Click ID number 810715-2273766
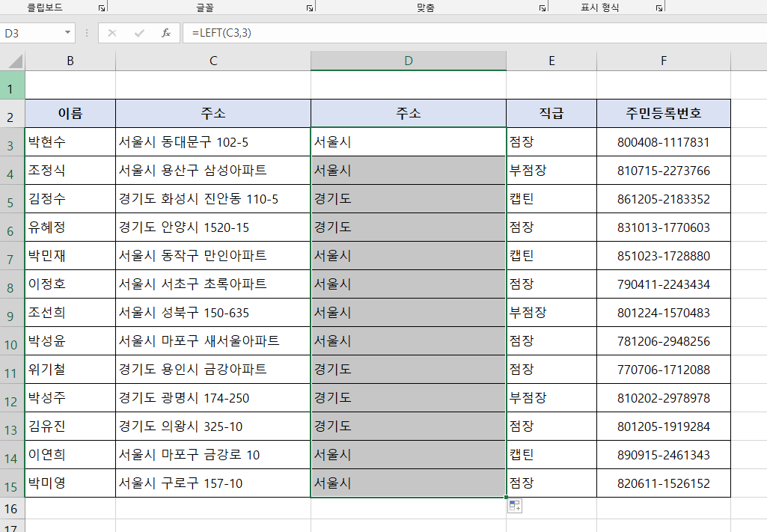767x532 pixels. (664, 171)
